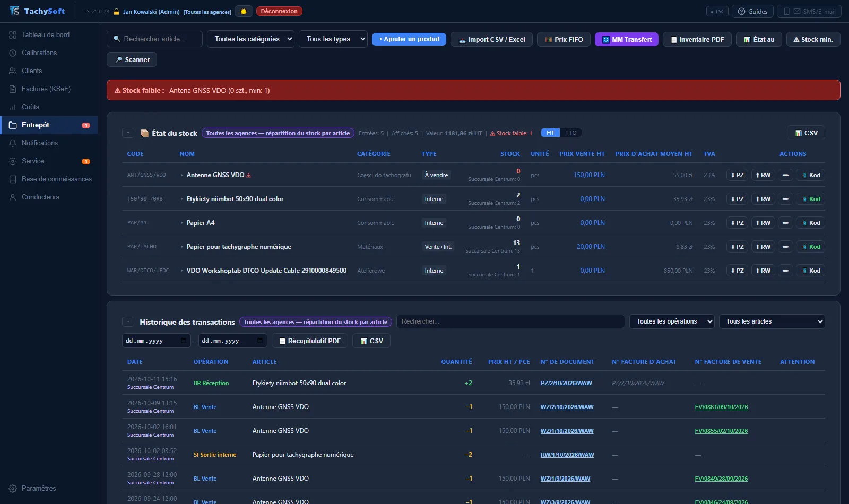
Task: Click the Coûts chart icon
Action: (13, 107)
